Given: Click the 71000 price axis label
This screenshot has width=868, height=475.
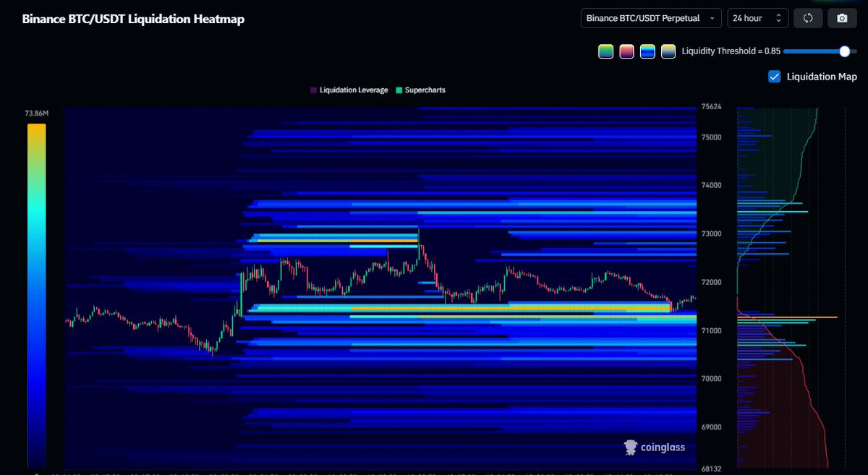Looking at the screenshot, I should coord(712,330).
